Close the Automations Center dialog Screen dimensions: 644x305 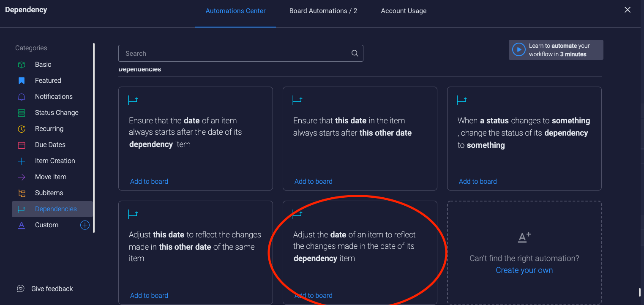point(628,10)
